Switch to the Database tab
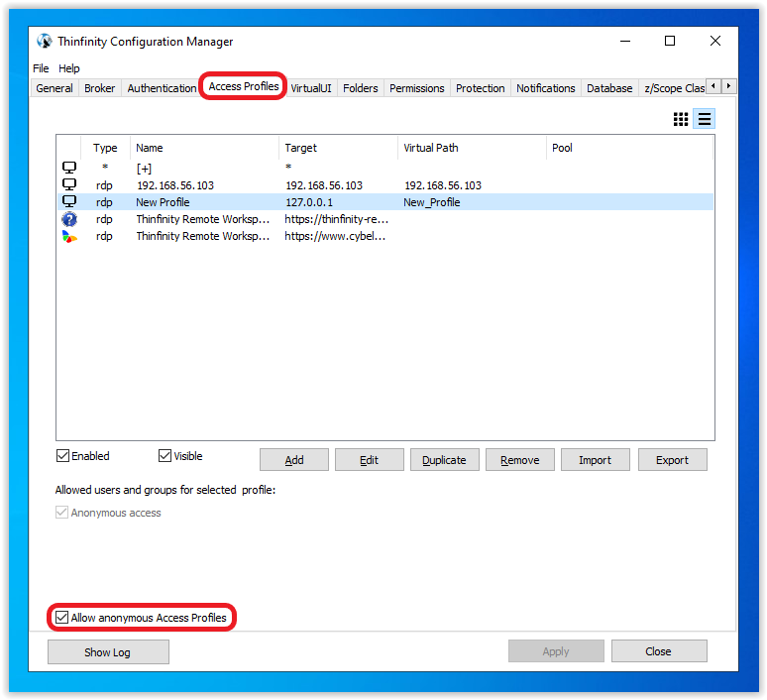This screenshot has width=767, height=700. pyautogui.click(x=609, y=88)
